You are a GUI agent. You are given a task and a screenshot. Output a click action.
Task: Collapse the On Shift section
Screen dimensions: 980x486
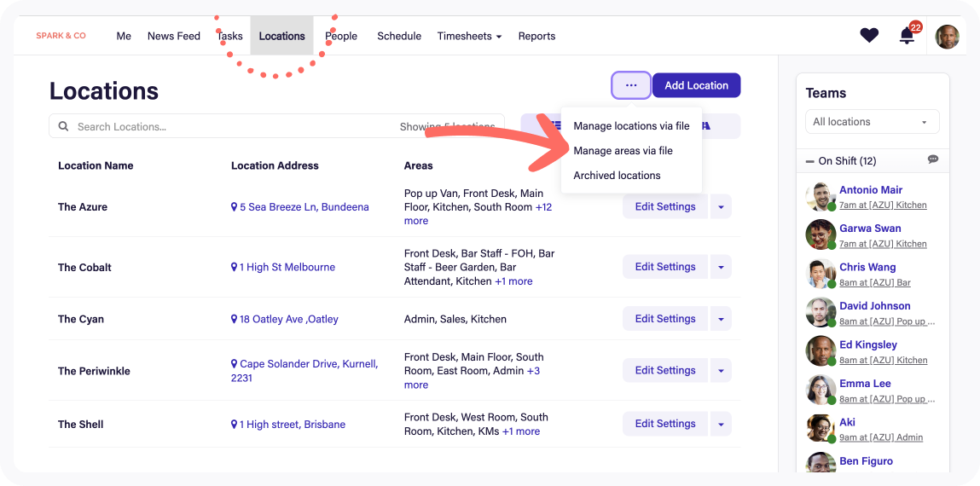tap(809, 161)
